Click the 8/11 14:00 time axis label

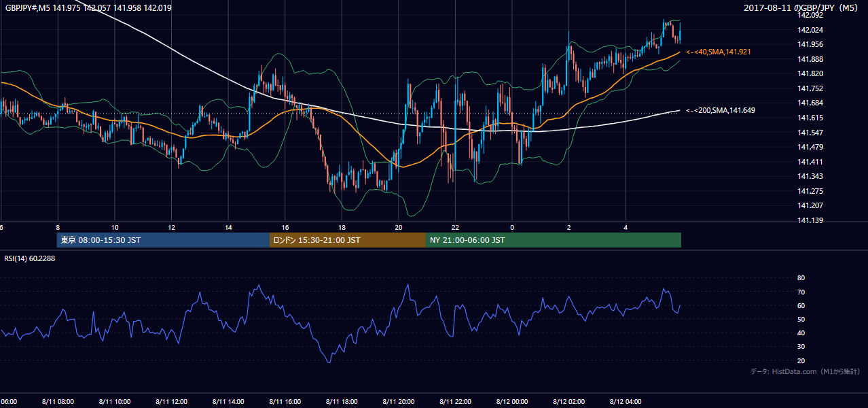click(x=228, y=401)
